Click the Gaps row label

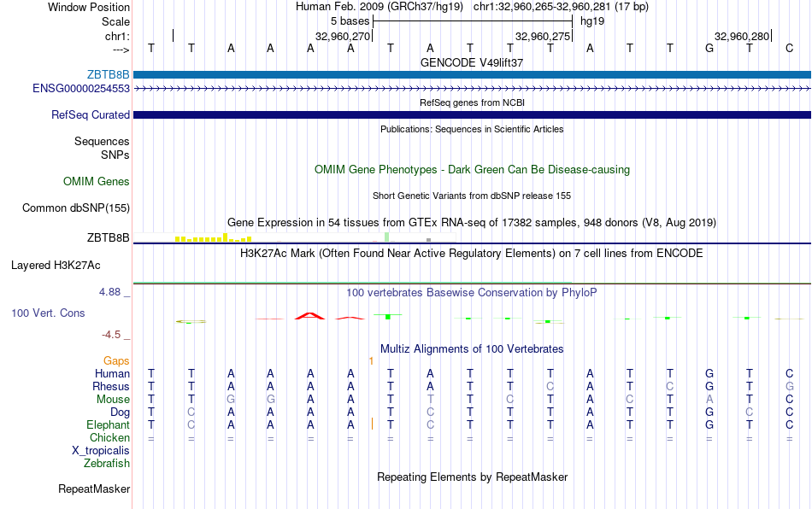click(x=116, y=360)
